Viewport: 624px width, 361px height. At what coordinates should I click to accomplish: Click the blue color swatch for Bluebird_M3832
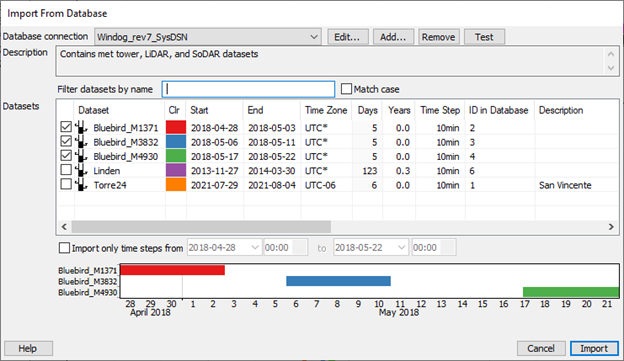[x=176, y=142]
